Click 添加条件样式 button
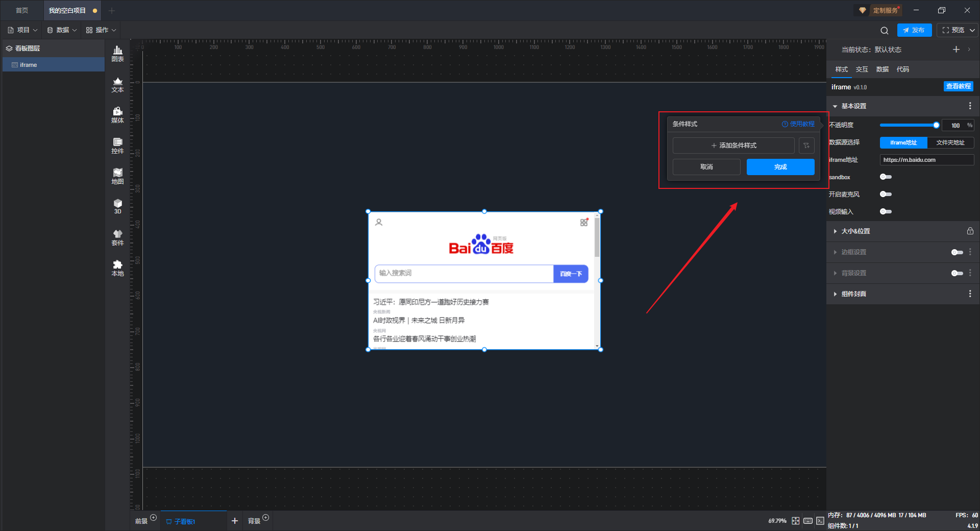Viewport: 980px width, 531px height. pos(733,146)
